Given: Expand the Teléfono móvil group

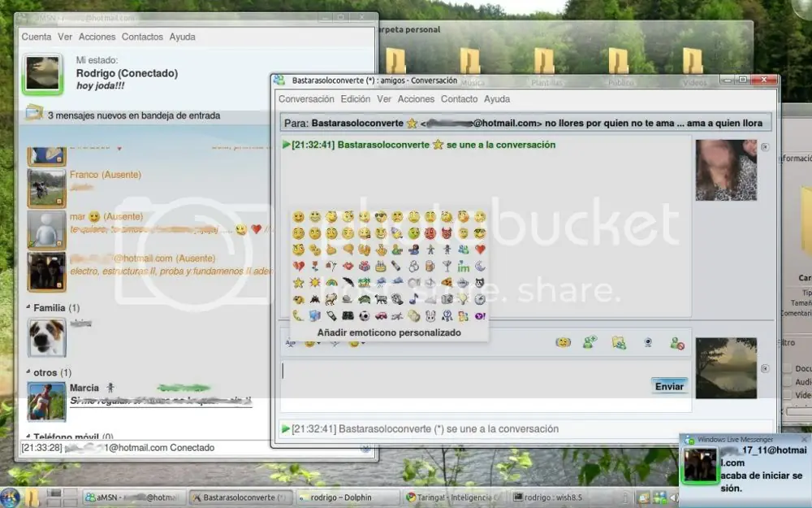Looking at the screenshot, I should click(28, 436).
